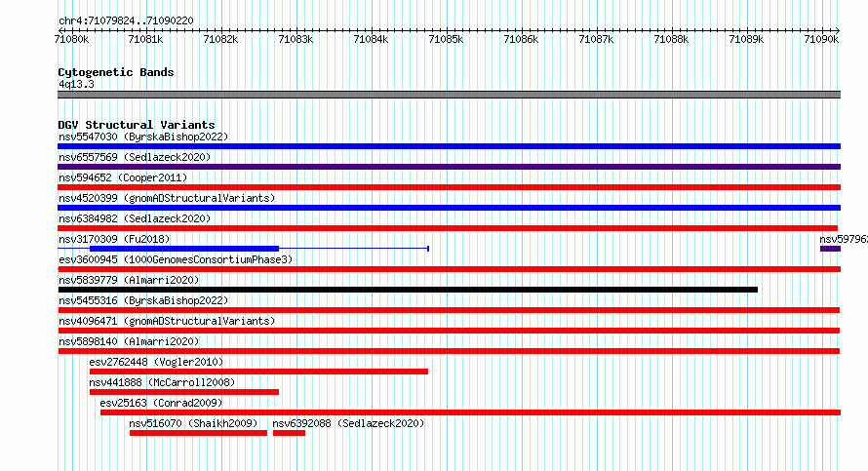Select the red bar for nsv594652
The image size is (868, 471).
pyautogui.click(x=449, y=187)
